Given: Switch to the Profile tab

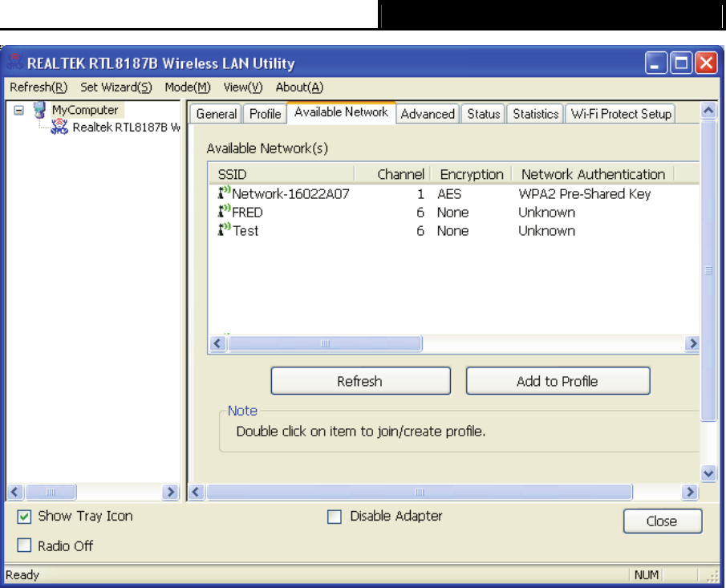Looking at the screenshot, I should point(266,114).
